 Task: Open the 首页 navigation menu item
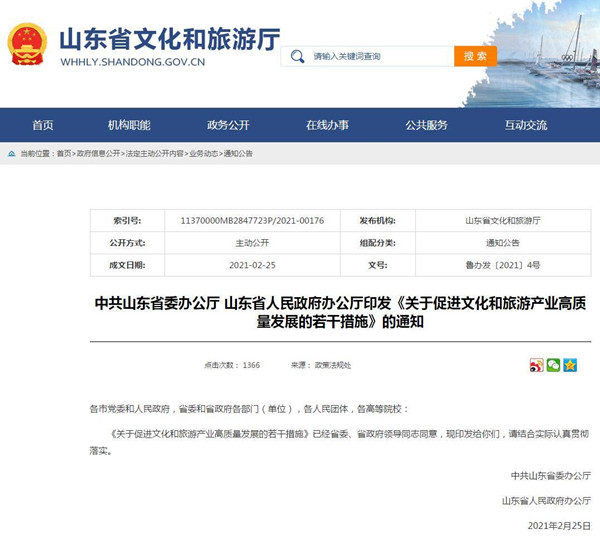pos(43,125)
